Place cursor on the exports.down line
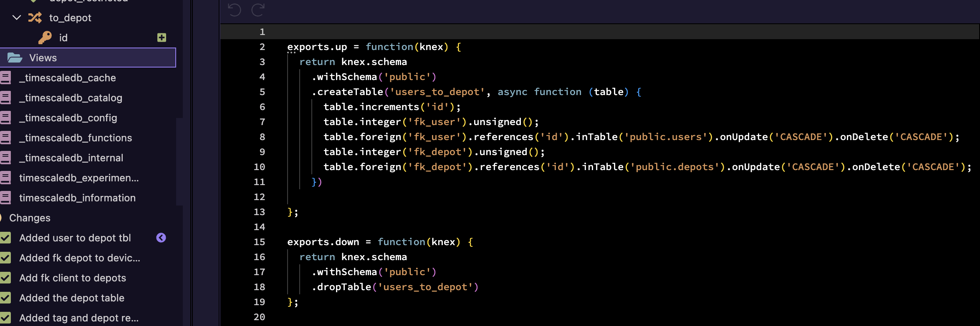 tap(380, 242)
